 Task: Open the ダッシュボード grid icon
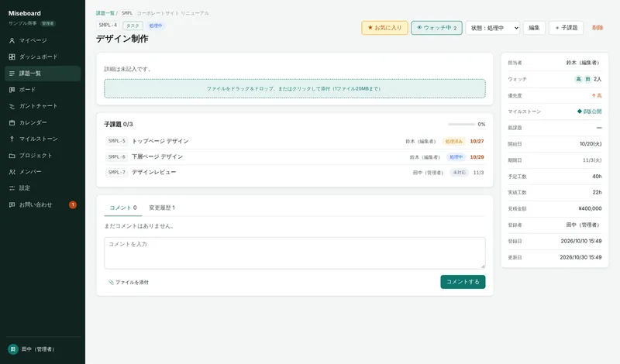tap(12, 57)
